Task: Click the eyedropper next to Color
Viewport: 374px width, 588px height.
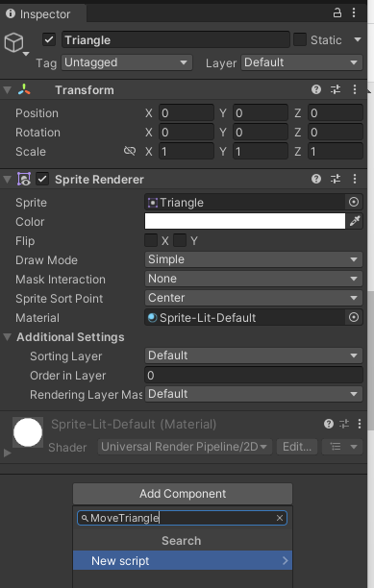Action: click(355, 221)
